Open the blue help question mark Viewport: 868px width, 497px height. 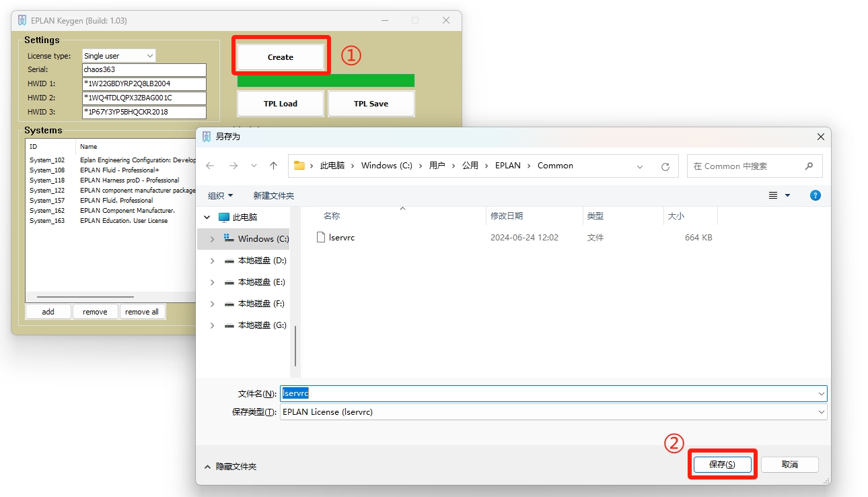pyautogui.click(x=815, y=195)
